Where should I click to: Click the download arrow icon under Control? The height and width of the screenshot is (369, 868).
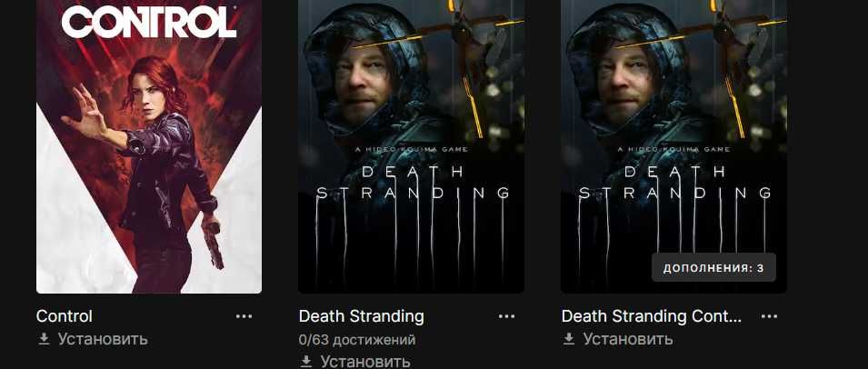coord(44,339)
